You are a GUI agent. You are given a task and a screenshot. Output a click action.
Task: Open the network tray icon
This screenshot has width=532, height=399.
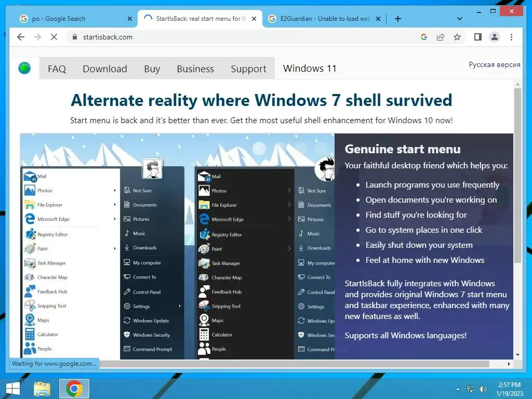coord(471,389)
